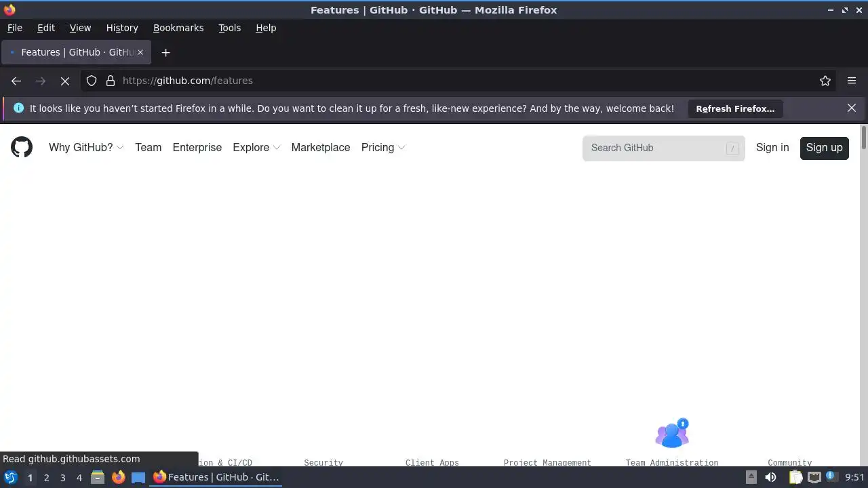Image resolution: width=868 pixels, height=488 pixels.
Task: Open the File menu
Action: click(x=14, y=28)
